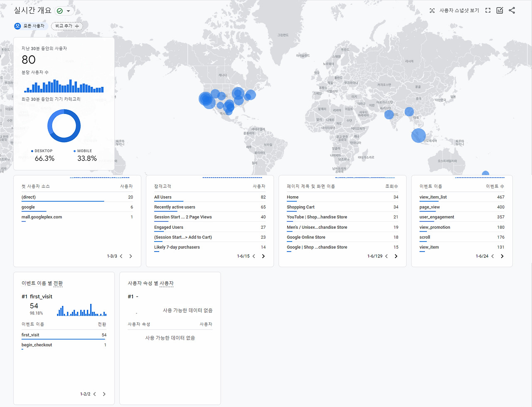Select the 모든 사용자 segment chip
The image size is (532, 407).
click(30, 26)
